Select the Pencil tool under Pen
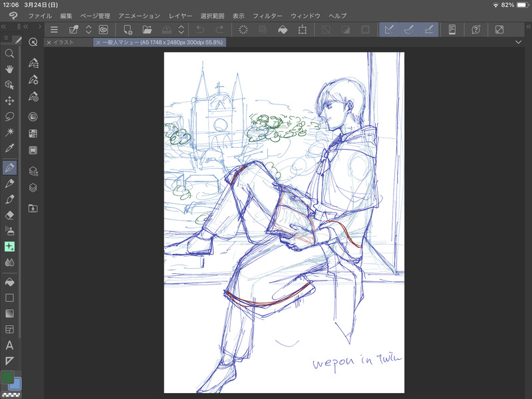532x399 pixels. pos(9,184)
